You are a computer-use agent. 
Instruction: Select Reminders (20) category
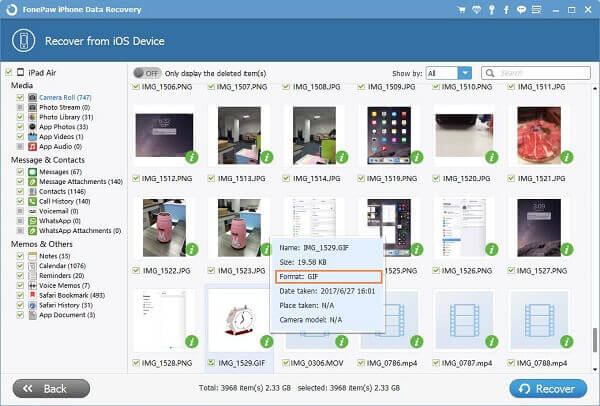62,276
